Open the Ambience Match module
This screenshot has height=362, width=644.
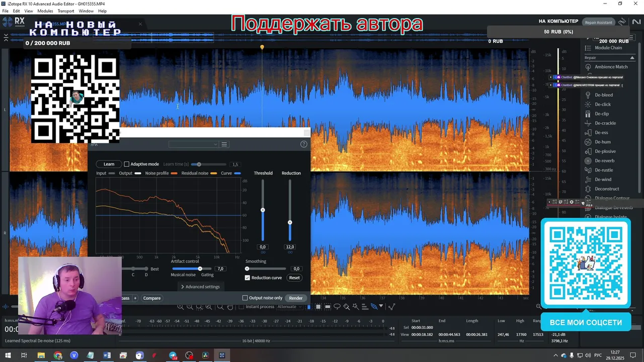pos(611,67)
